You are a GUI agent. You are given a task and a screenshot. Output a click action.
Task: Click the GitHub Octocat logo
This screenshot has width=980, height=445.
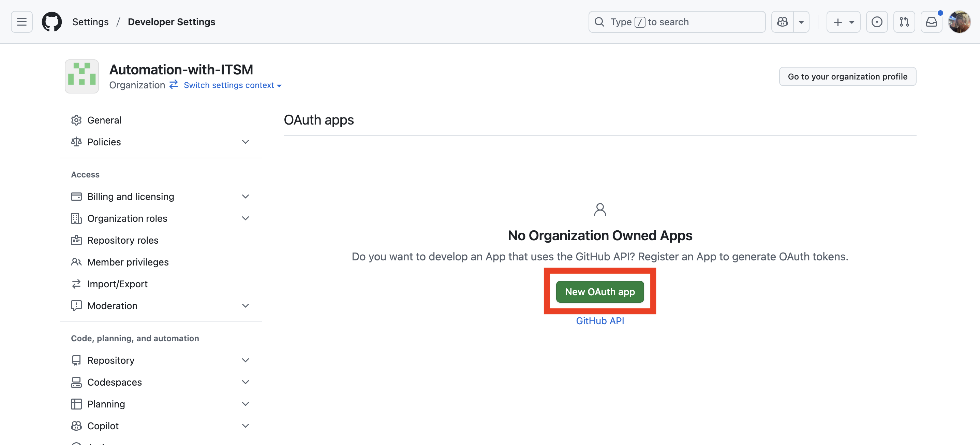pos(52,22)
